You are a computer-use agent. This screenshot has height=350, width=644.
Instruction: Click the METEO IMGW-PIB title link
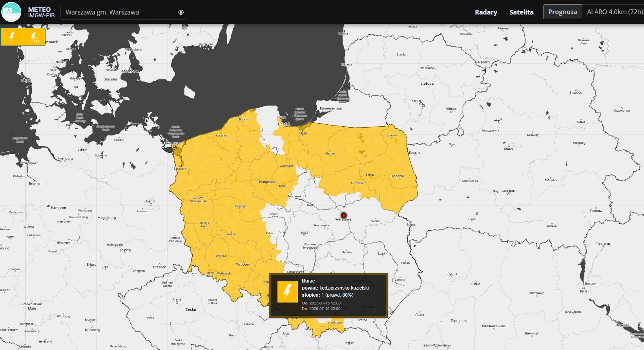pyautogui.click(x=41, y=12)
